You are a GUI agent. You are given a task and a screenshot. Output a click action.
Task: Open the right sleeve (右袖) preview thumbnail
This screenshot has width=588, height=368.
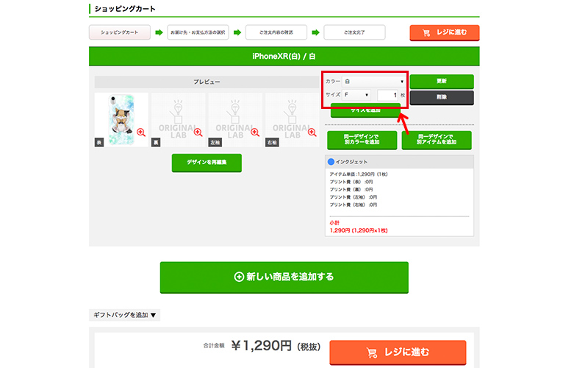[x=292, y=120]
